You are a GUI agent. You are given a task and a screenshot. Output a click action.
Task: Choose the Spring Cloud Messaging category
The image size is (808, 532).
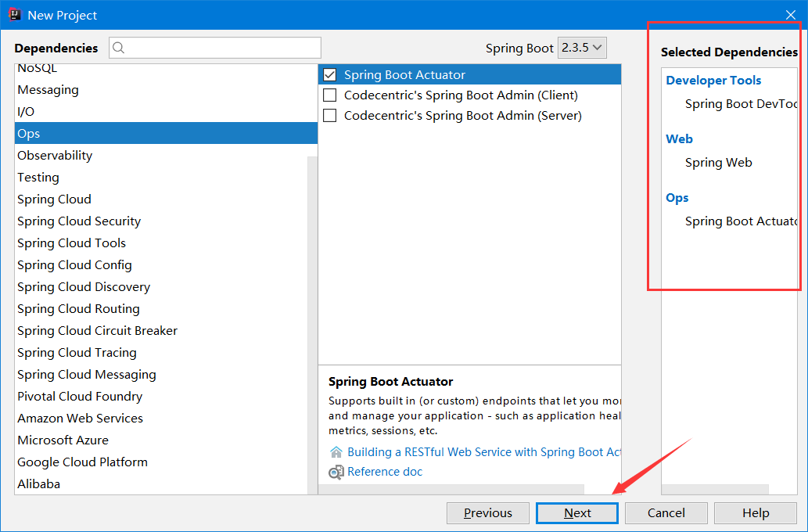click(x=161, y=374)
